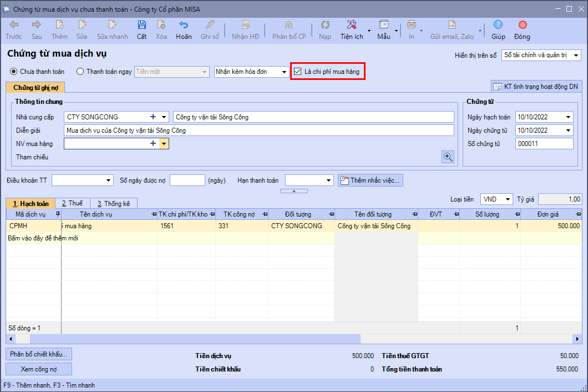Open the Tiện ích tools icon
This screenshot has height=392, width=588.
tap(352, 25)
